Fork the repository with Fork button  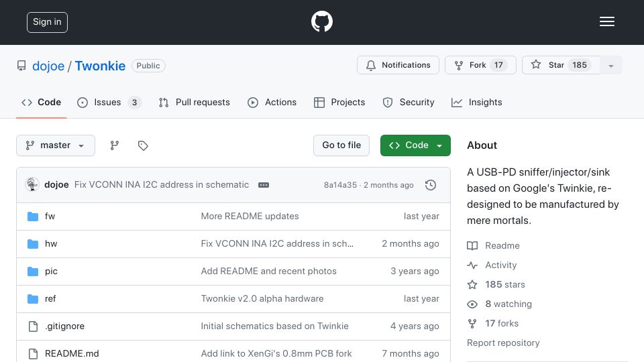480,65
